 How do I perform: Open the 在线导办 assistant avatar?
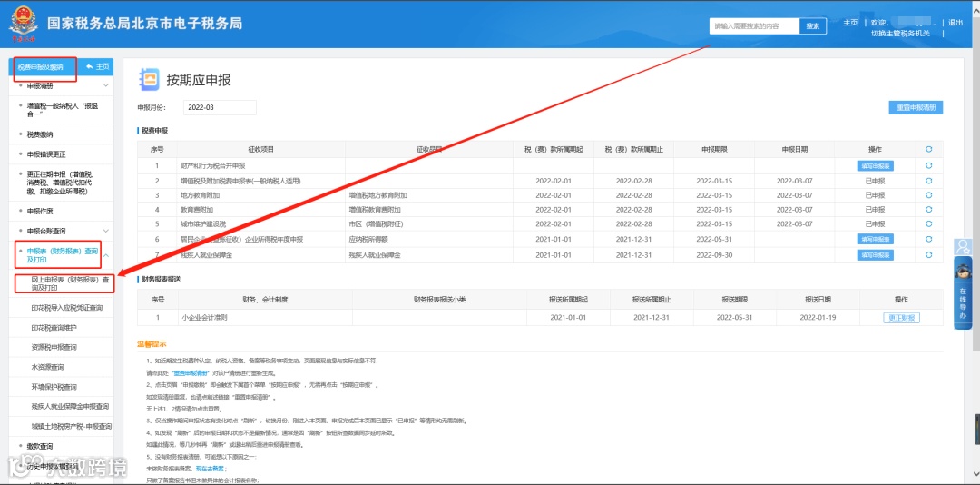(963, 272)
